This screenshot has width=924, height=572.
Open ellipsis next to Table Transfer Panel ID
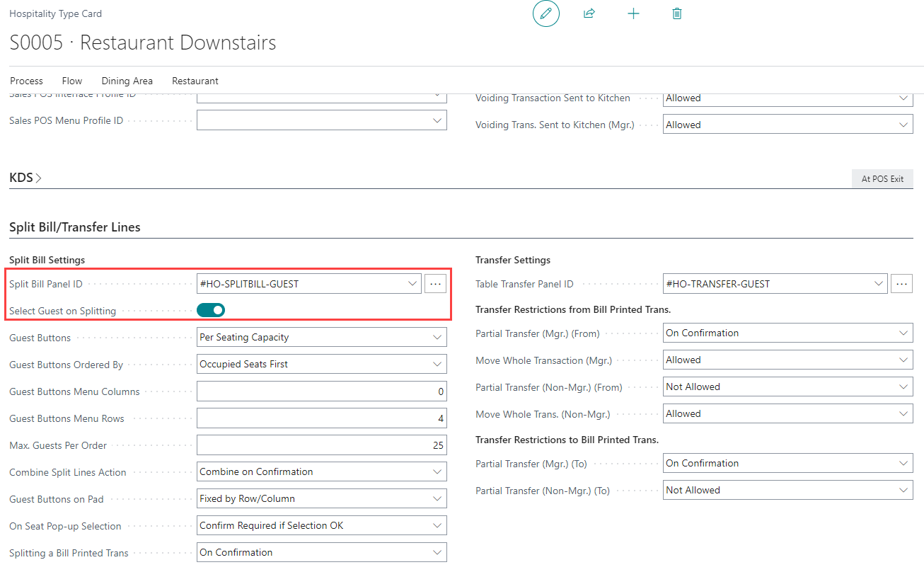[x=901, y=284]
